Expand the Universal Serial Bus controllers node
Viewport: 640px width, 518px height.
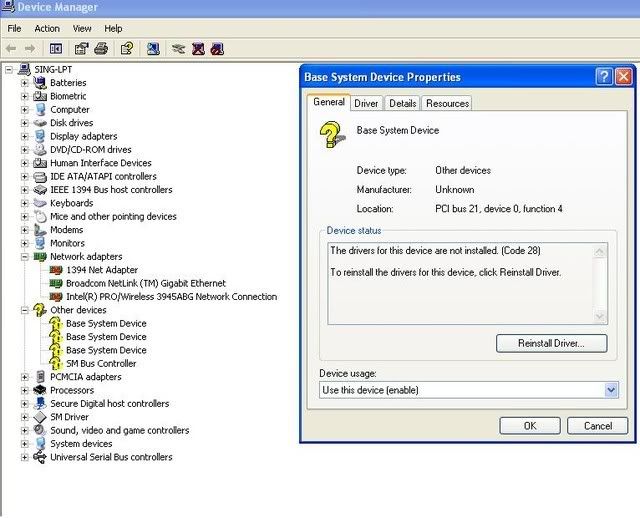point(25,457)
